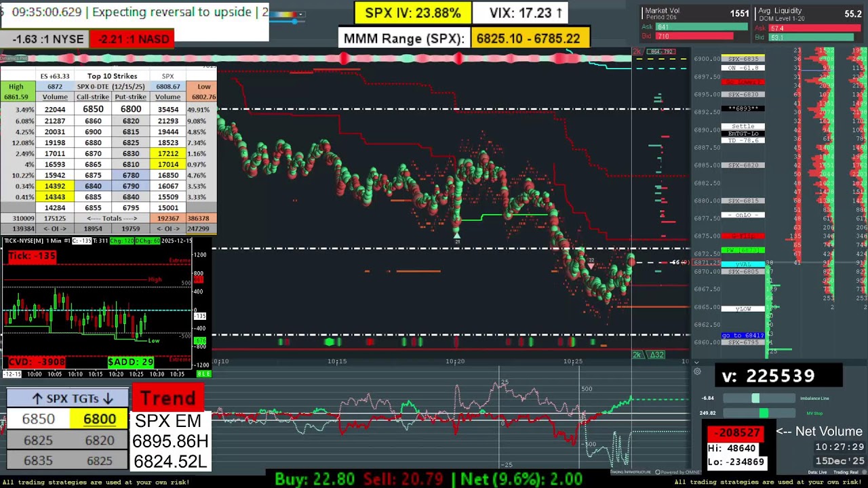Select the 6835 SPX target cell
The image size is (868, 488).
point(38,460)
